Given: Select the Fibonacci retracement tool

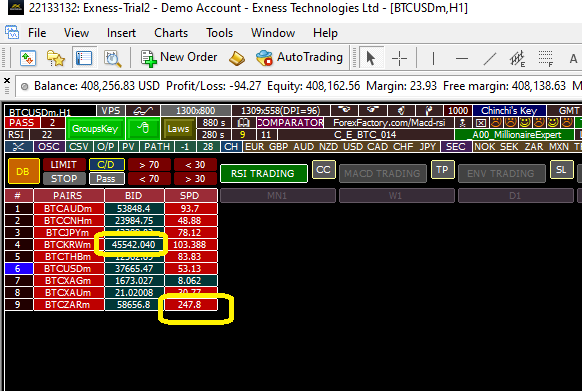Looking at the screenshot, I should tap(546, 58).
